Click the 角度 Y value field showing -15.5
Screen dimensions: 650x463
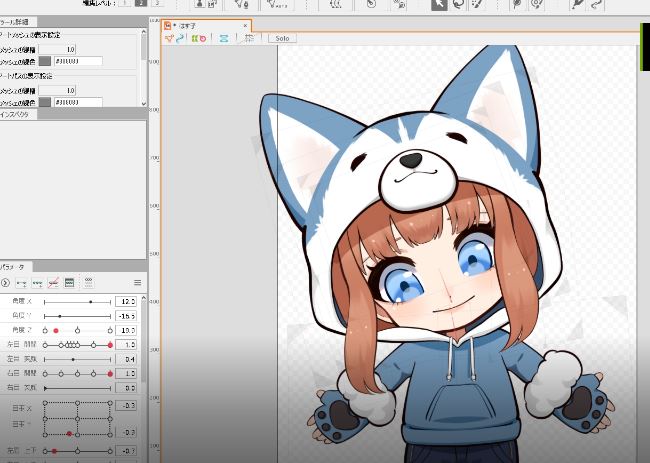(x=126, y=316)
